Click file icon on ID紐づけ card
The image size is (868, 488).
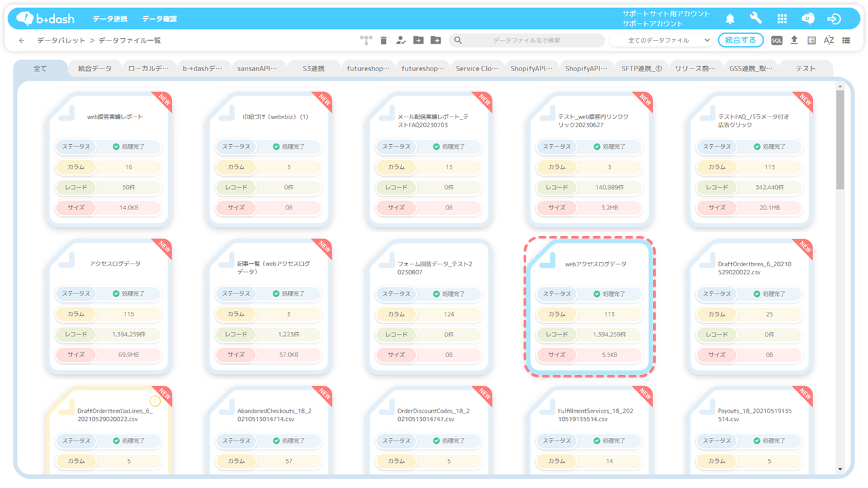point(227,113)
